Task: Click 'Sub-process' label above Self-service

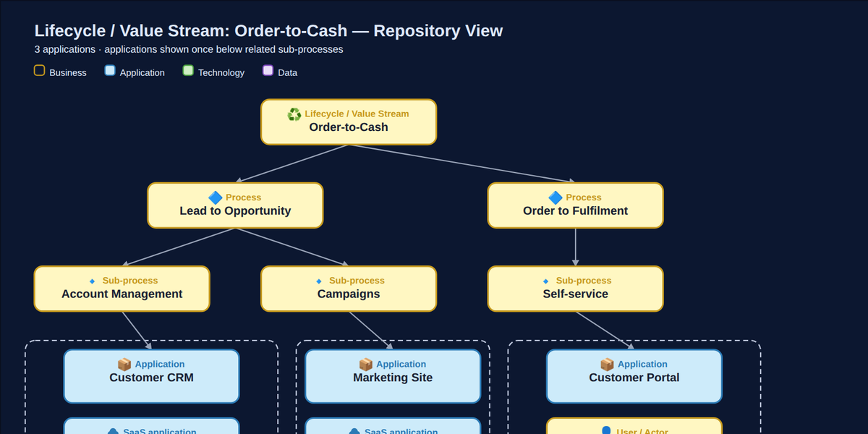Action: point(584,281)
